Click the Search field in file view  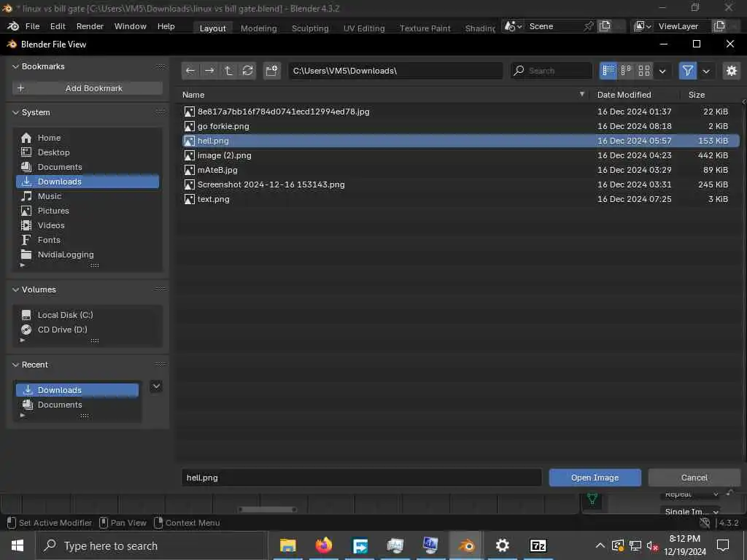coord(551,71)
